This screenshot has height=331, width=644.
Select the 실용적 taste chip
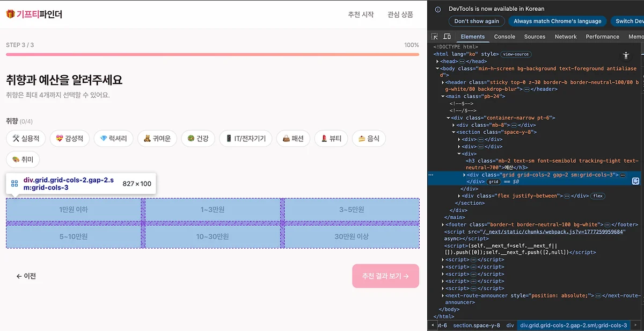[26, 139]
